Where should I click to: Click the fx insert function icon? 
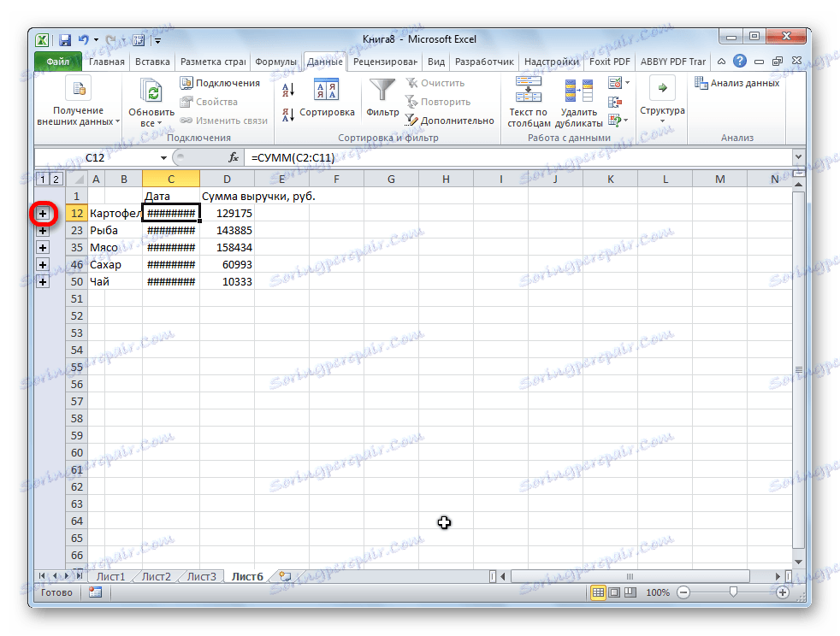point(234,157)
